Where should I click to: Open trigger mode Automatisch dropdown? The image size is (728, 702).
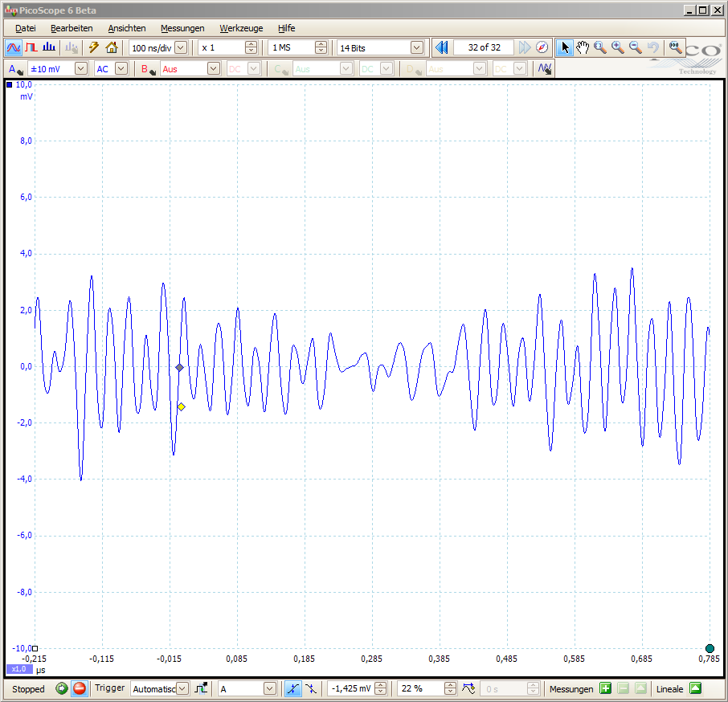[x=182, y=688]
